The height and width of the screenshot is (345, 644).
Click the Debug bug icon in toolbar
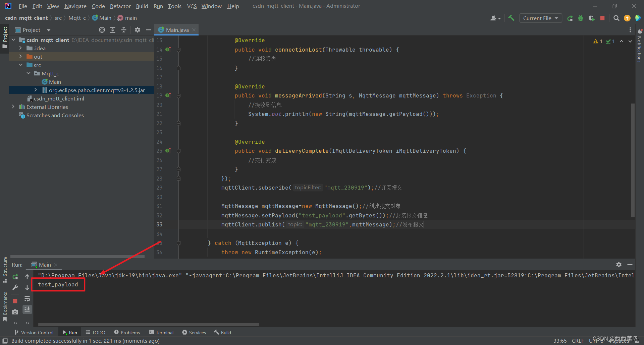(581, 18)
